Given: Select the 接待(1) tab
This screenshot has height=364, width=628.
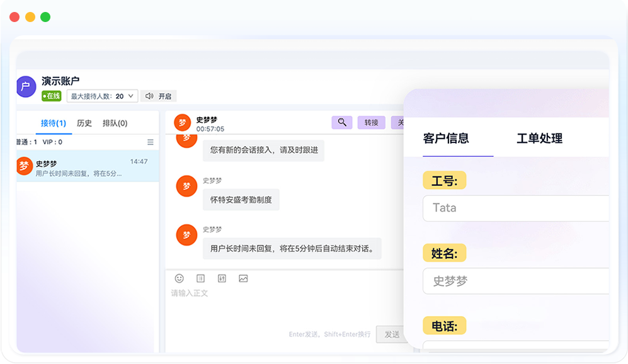Looking at the screenshot, I should (x=54, y=123).
